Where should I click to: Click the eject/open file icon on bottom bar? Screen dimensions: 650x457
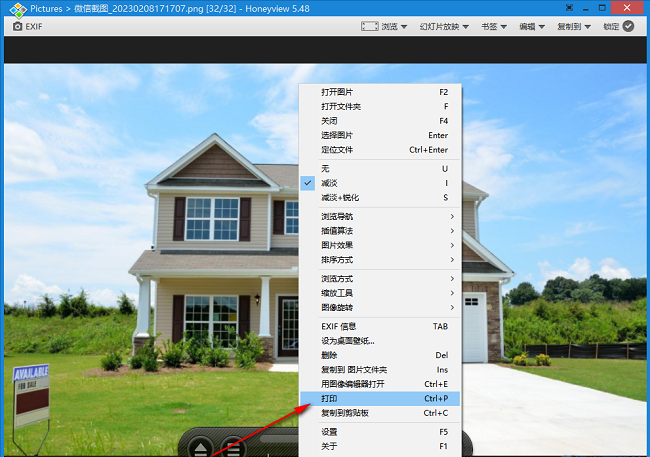click(200, 447)
